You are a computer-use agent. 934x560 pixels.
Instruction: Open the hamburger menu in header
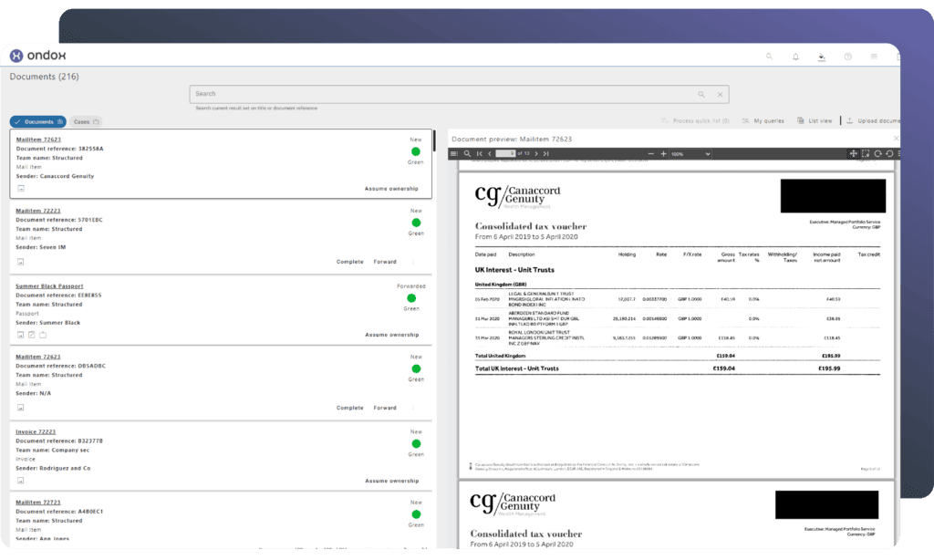pos(874,57)
